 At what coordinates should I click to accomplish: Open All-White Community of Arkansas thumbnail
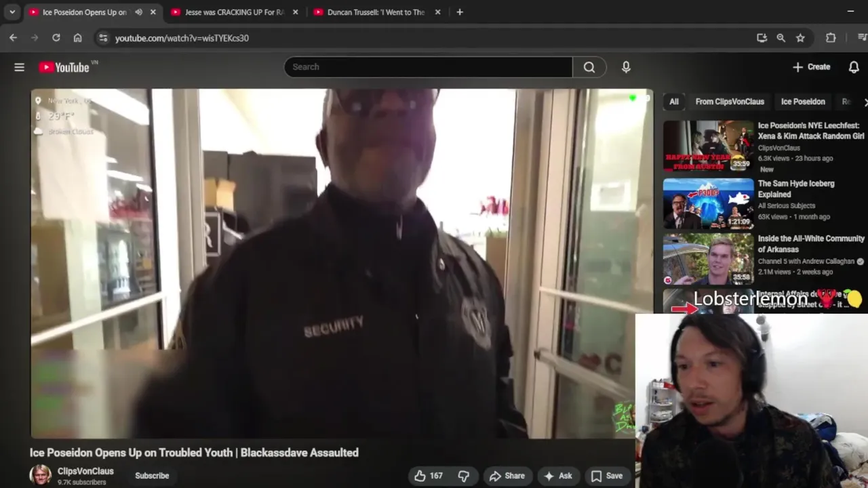point(708,259)
